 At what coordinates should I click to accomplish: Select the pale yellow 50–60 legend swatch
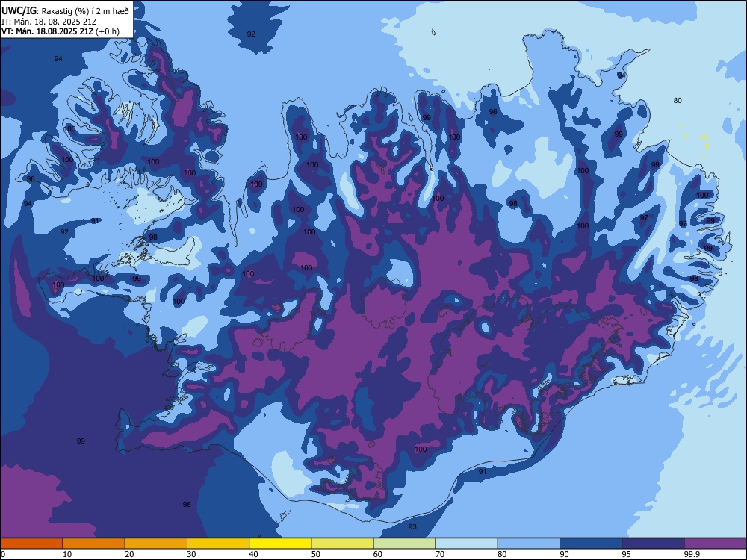coord(343,544)
